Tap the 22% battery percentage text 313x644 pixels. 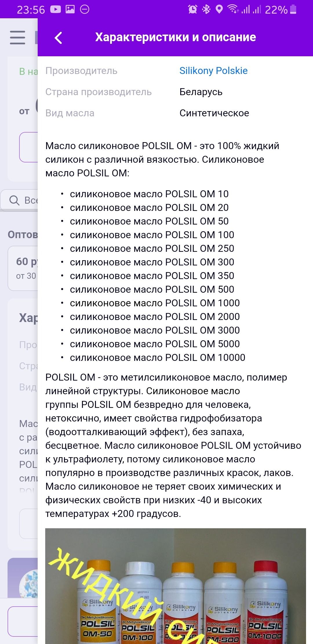tap(276, 10)
